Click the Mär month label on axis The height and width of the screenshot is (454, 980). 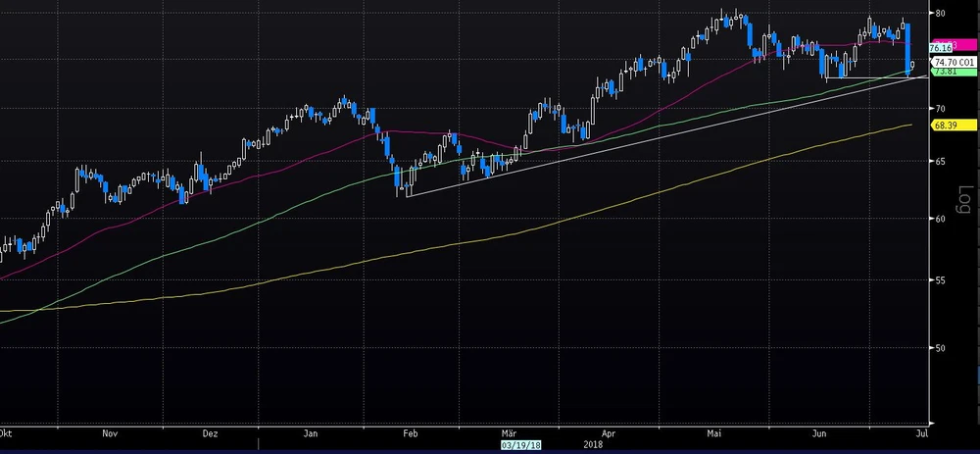pos(508,430)
